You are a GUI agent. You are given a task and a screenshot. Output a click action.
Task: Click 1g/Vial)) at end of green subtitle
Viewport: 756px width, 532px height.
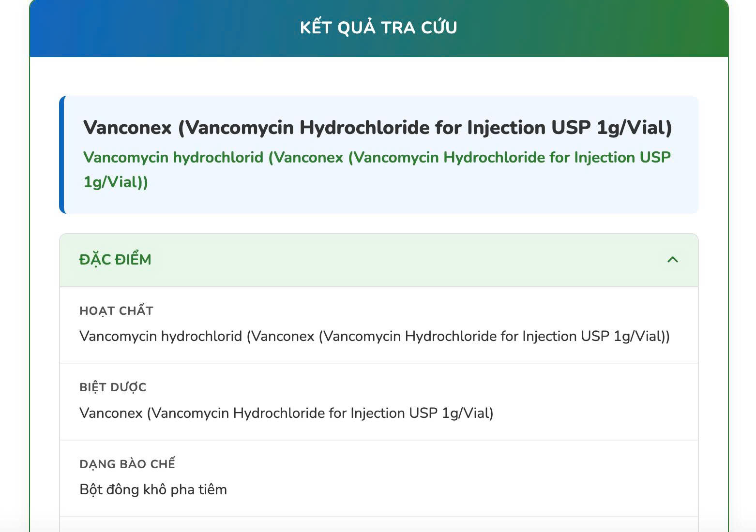[x=116, y=182]
